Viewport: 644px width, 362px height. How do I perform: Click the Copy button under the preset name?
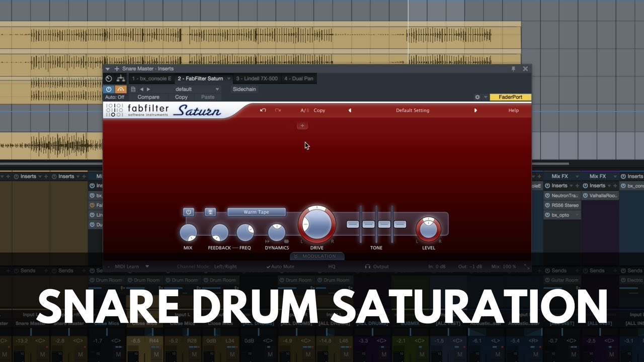point(181,97)
